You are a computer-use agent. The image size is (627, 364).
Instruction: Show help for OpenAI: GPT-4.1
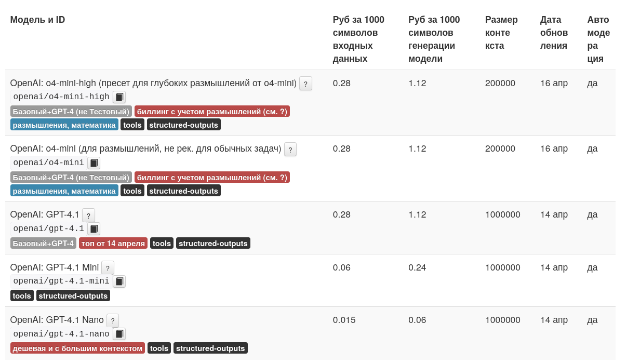pos(89,215)
